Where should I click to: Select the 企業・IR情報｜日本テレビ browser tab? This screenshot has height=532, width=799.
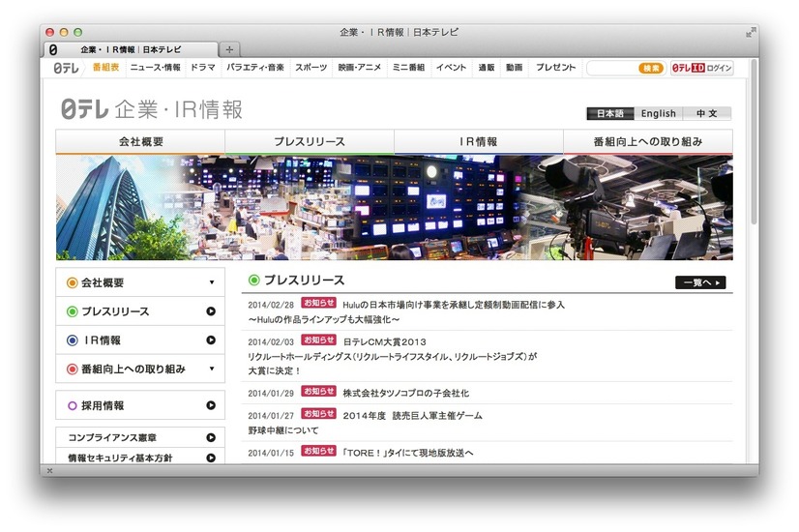coord(131,49)
